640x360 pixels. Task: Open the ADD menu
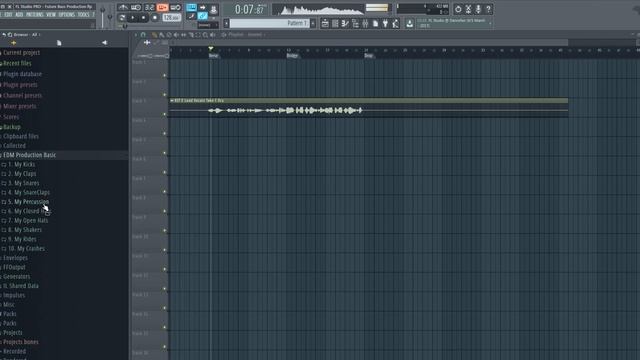point(19,15)
